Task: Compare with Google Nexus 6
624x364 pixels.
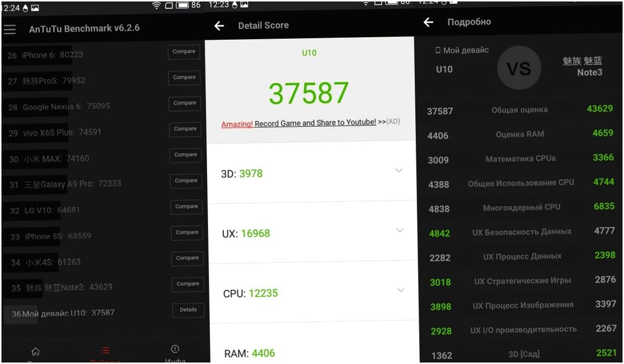Action: point(185,104)
